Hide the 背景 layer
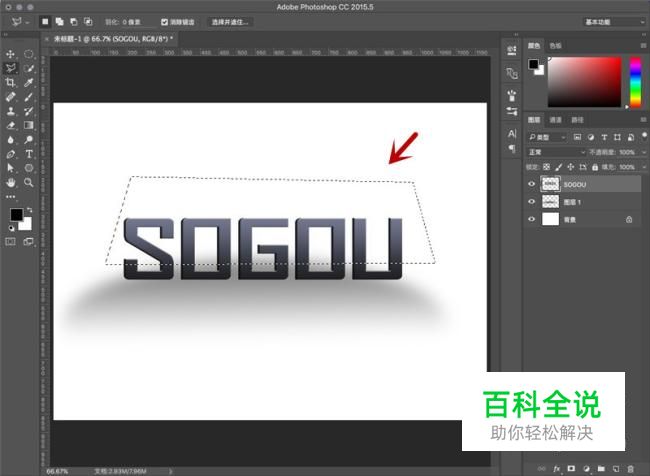This screenshot has width=650, height=476. coord(531,219)
